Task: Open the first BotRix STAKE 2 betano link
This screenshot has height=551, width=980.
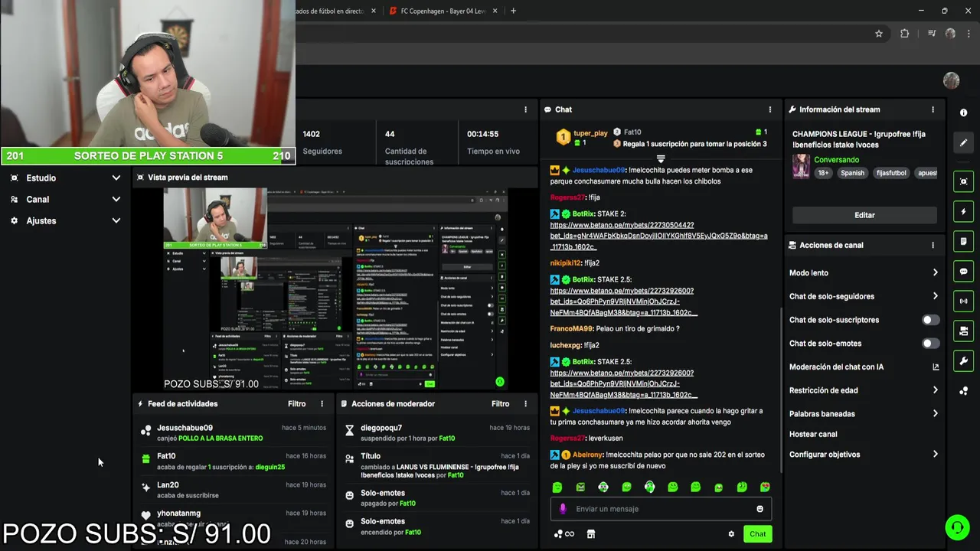Action: 658,236
